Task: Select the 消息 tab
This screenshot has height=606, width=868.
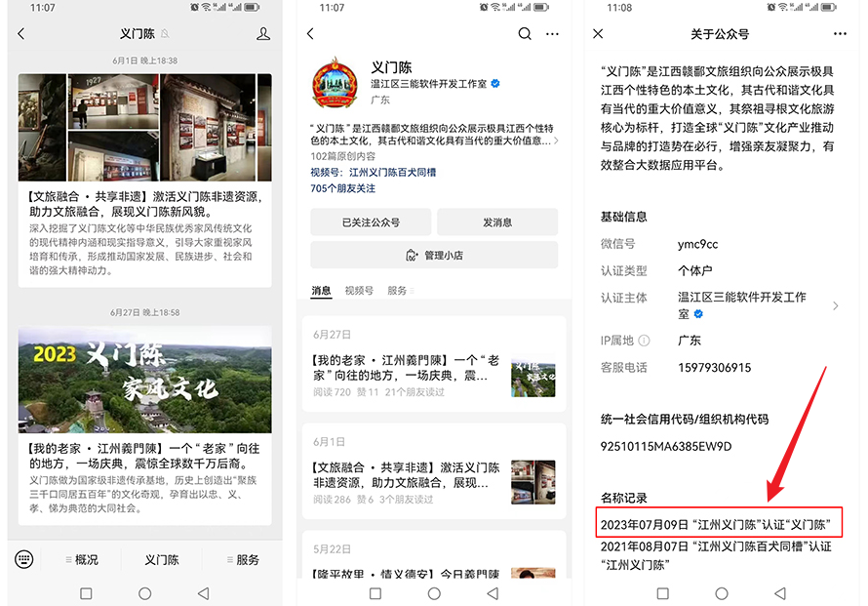Action: click(x=321, y=291)
